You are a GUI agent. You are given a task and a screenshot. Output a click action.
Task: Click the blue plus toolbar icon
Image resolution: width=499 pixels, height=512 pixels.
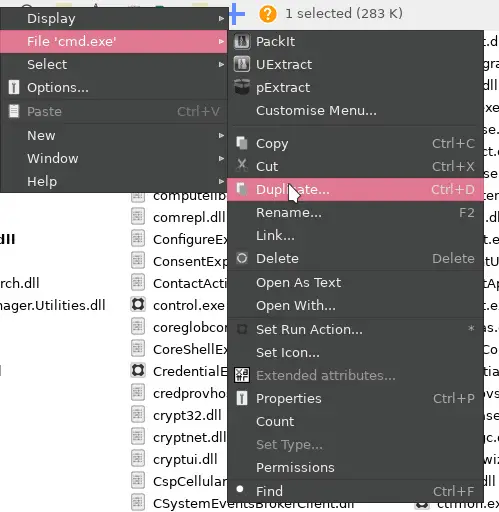point(237,14)
